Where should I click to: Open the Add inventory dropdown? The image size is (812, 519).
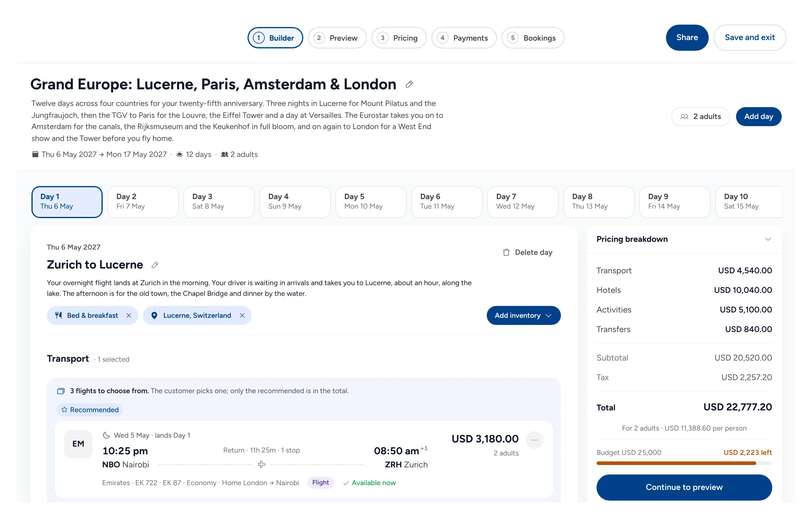[523, 315]
